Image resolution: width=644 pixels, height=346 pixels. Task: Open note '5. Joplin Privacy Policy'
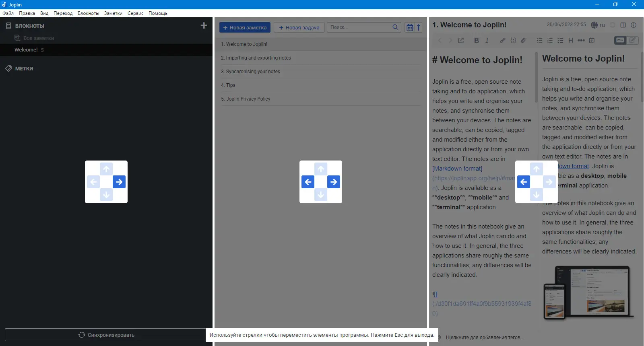pos(321,99)
